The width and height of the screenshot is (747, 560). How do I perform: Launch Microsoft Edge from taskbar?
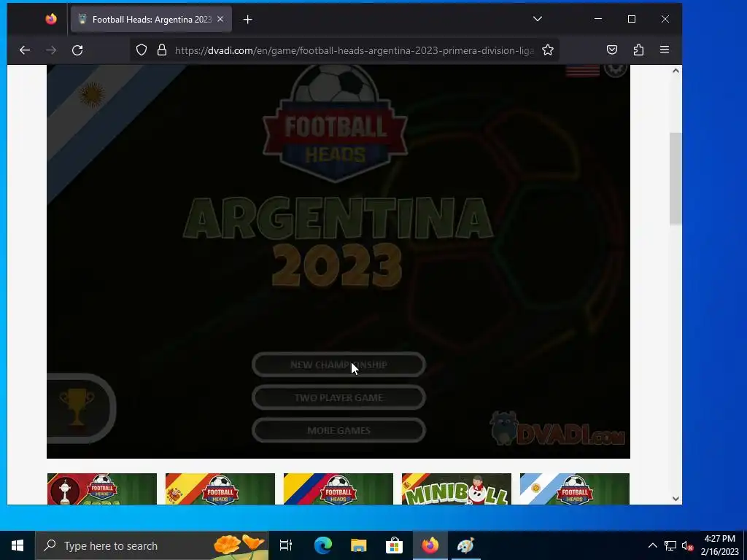(323, 545)
